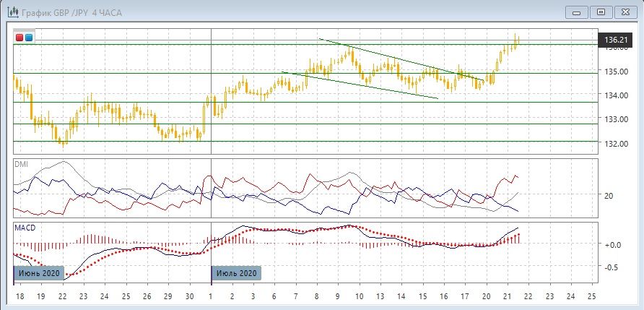Select the Июнь 2020 month marker

(39, 273)
